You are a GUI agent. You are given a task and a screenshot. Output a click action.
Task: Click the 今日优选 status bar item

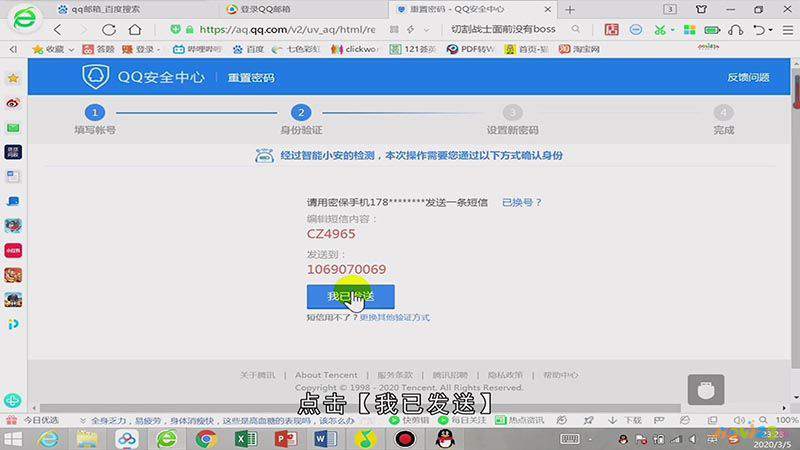[x=33, y=420]
